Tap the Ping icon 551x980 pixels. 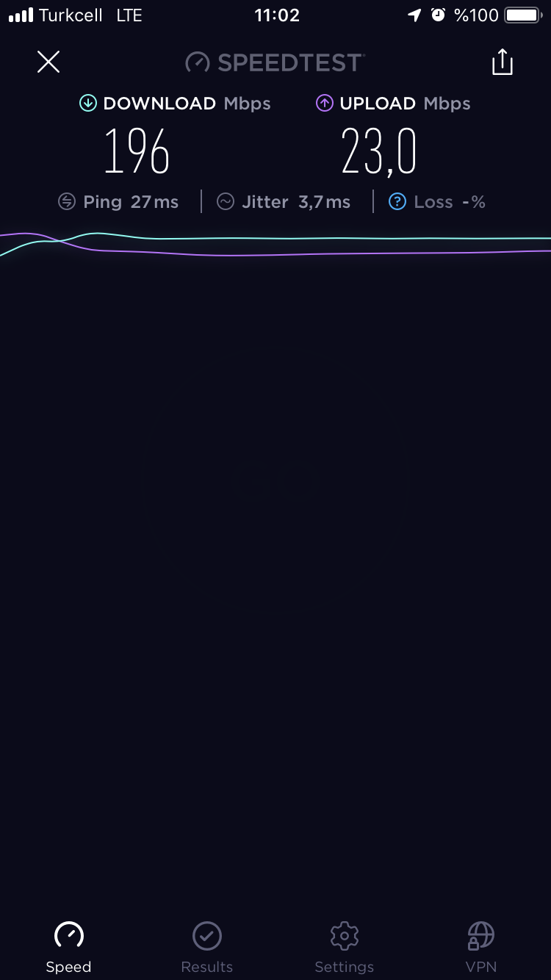point(67,202)
